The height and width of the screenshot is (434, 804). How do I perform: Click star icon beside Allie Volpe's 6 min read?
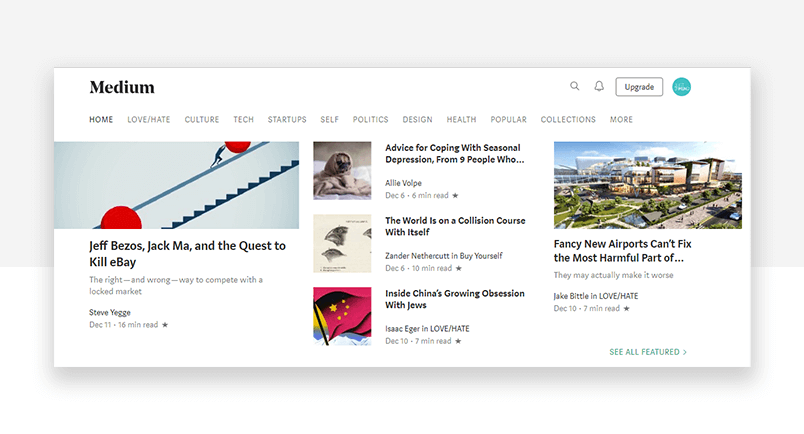tap(455, 195)
